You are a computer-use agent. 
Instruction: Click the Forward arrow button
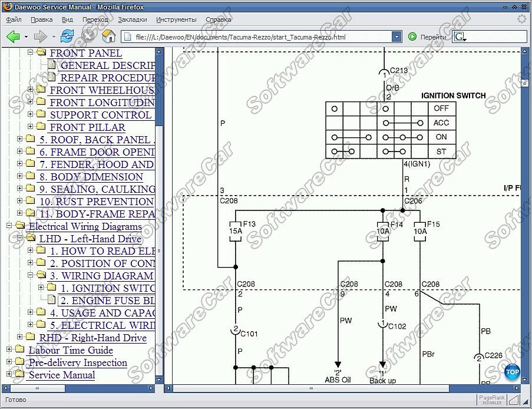(40, 37)
